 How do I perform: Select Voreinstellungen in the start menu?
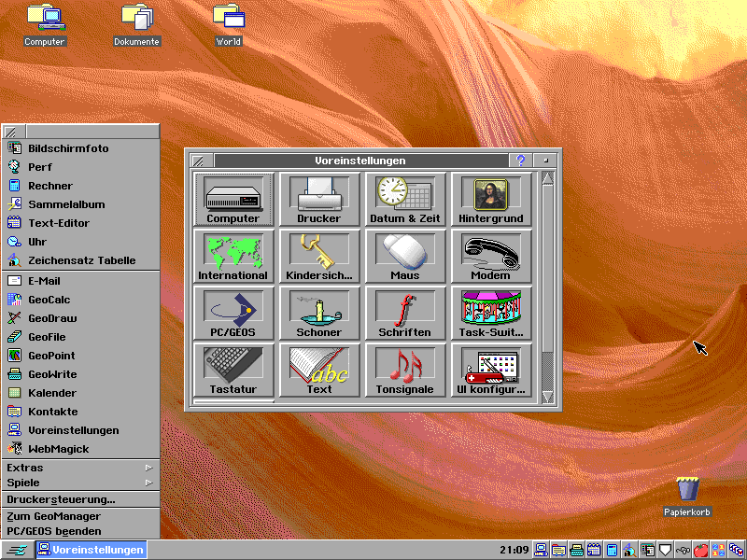click(x=80, y=430)
